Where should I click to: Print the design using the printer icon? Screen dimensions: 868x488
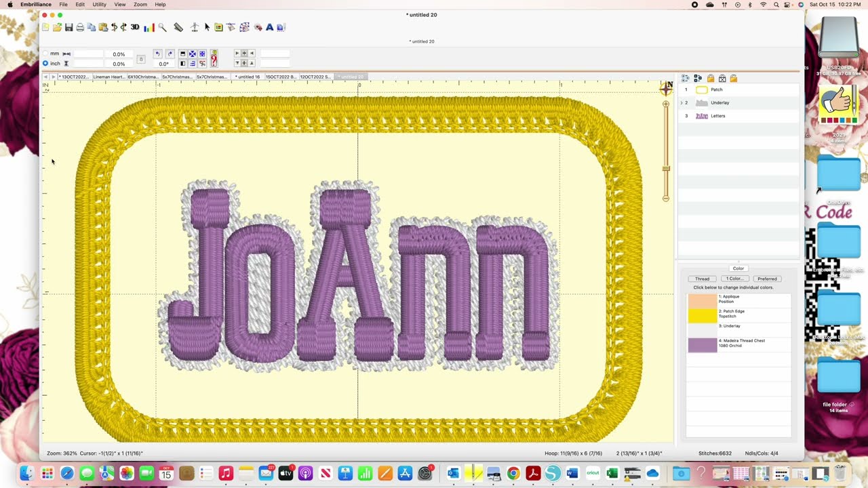(80, 27)
